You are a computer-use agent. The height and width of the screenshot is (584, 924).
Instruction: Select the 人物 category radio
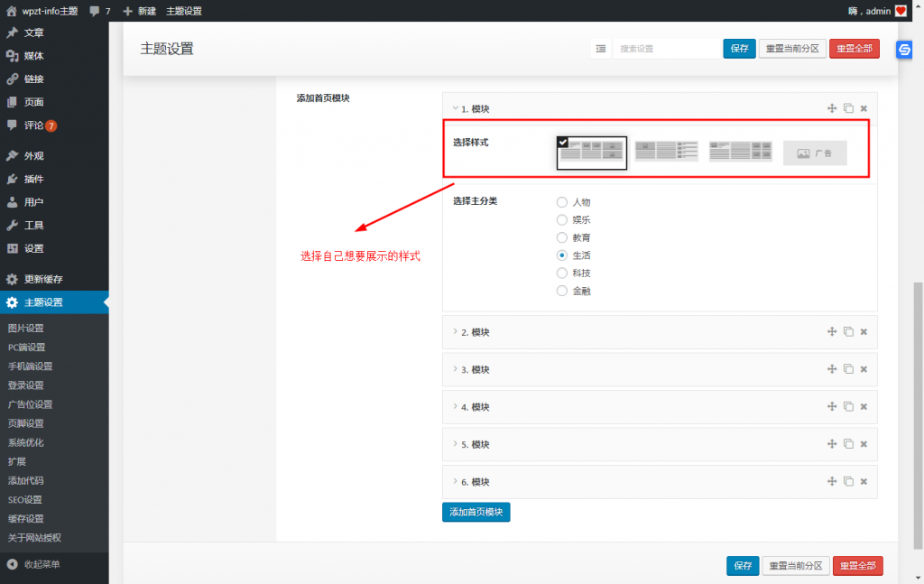(x=561, y=202)
